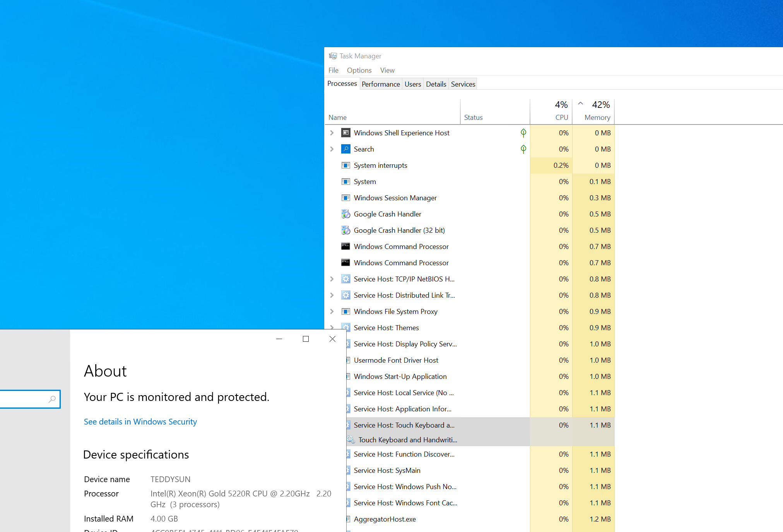The width and height of the screenshot is (783, 532).
Task: Expand the Windows File System Proxy row
Action: (x=332, y=311)
